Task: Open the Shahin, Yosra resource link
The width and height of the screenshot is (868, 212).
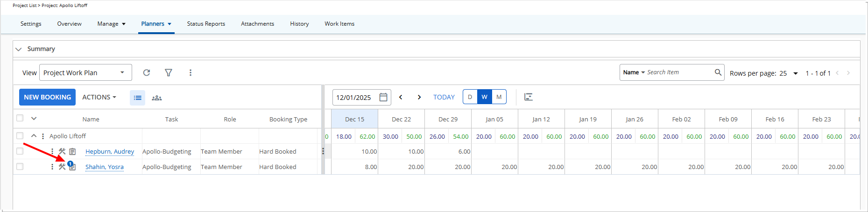Action: click(x=105, y=167)
